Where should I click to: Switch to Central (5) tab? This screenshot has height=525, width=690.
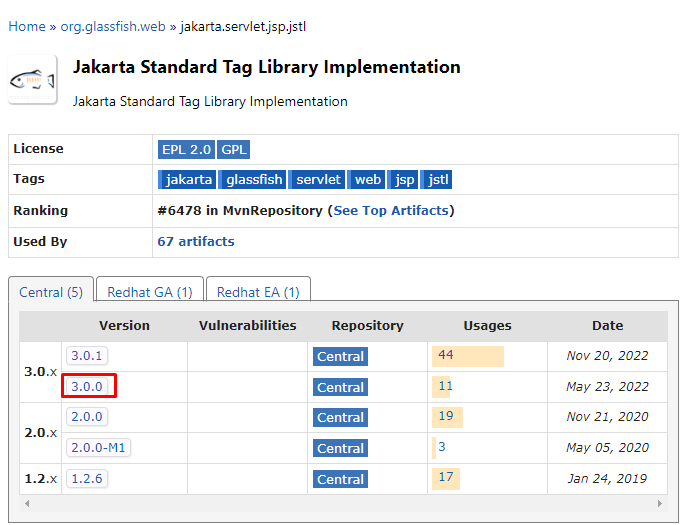(x=51, y=292)
